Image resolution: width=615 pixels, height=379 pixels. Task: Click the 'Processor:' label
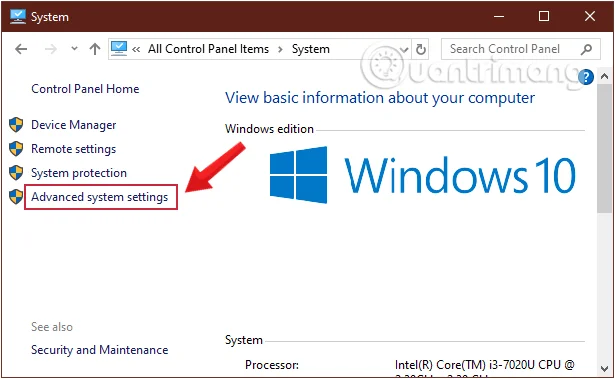point(272,365)
